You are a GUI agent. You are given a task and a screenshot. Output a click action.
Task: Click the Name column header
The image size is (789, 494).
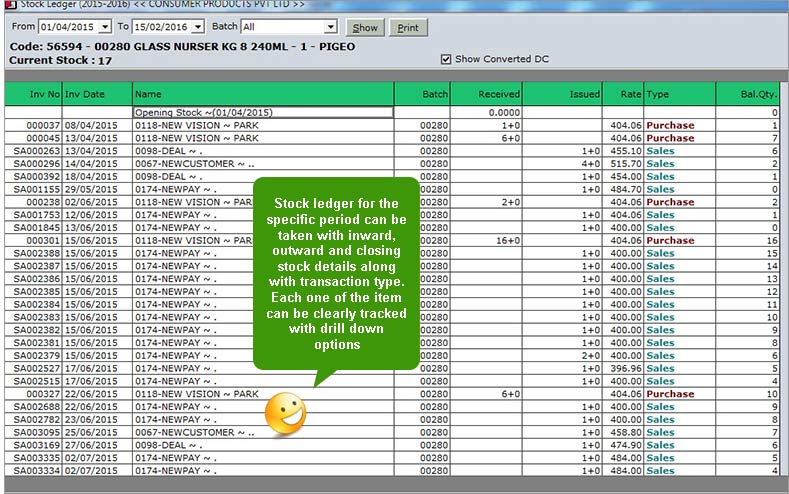coord(263,94)
